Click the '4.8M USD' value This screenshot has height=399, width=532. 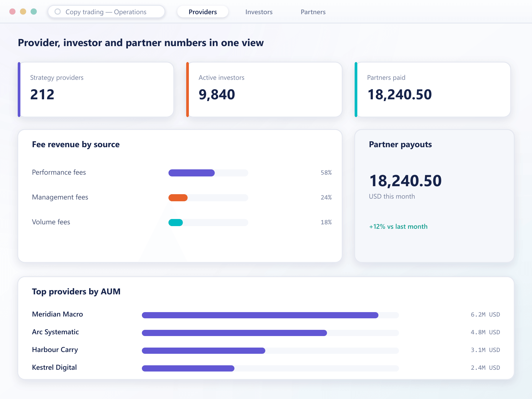pos(485,332)
